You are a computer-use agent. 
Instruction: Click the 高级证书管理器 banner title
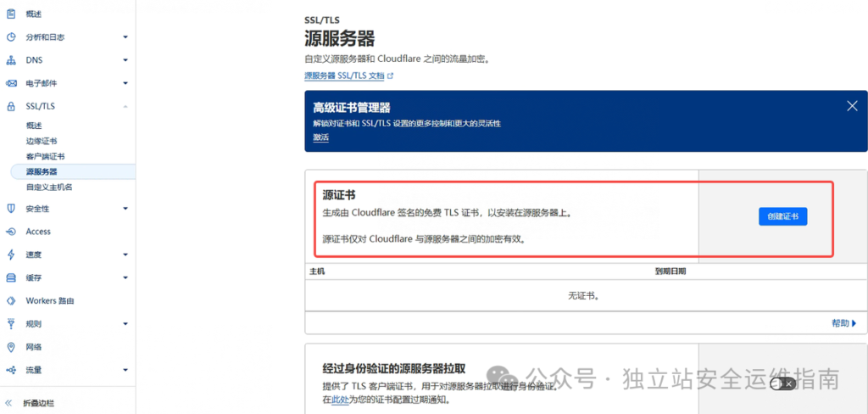tap(352, 108)
